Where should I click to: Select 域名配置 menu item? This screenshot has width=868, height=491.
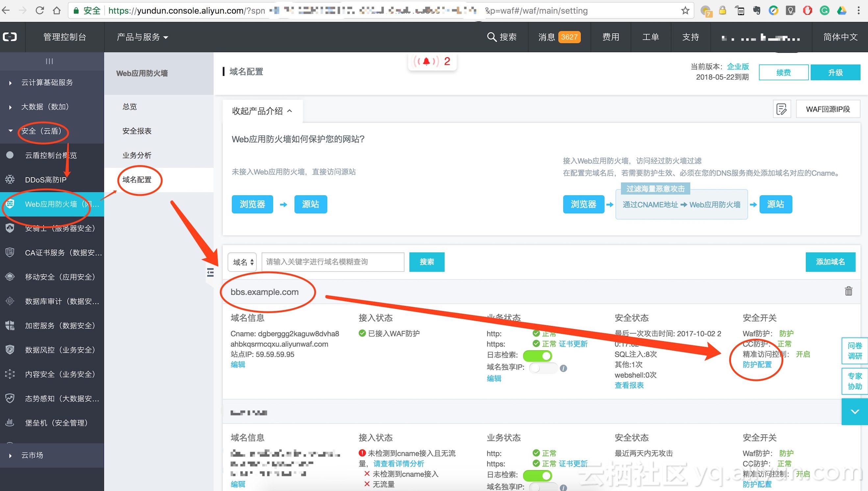[137, 179]
